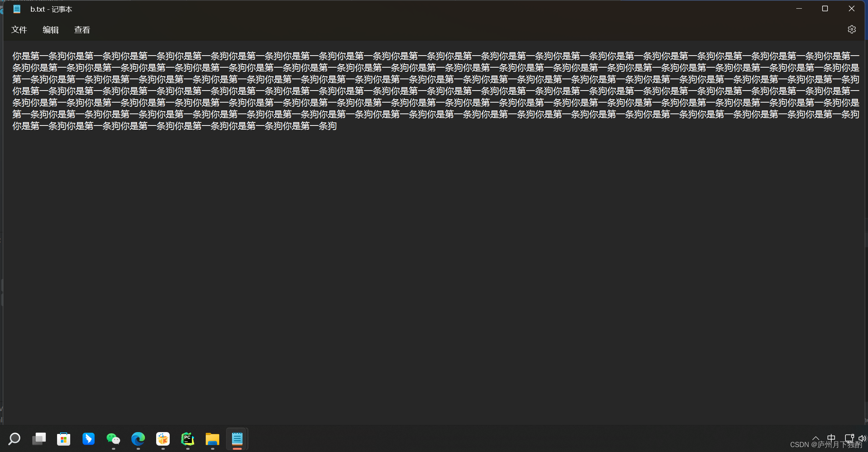The width and height of the screenshot is (868, 452).
Task: Switch to PyCharm in the taskbar
Action: 188,438
